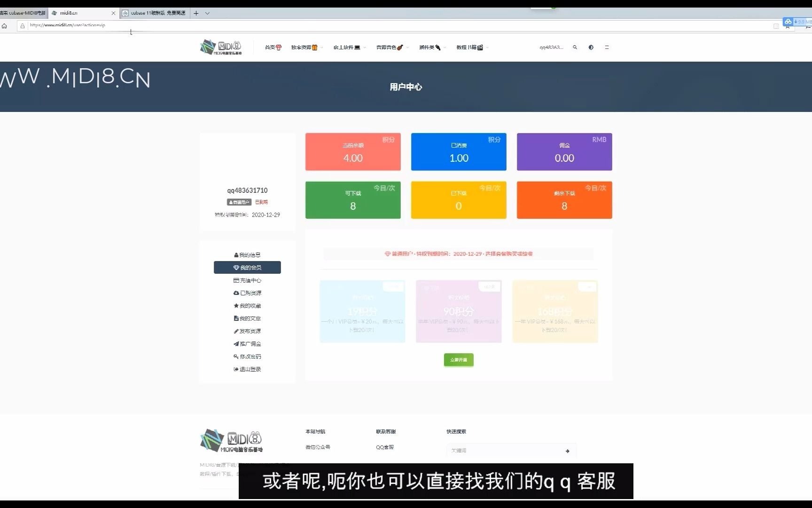Expand the browser tab list chevron
Screen dimensions: 812x508
tap(207, 13)
